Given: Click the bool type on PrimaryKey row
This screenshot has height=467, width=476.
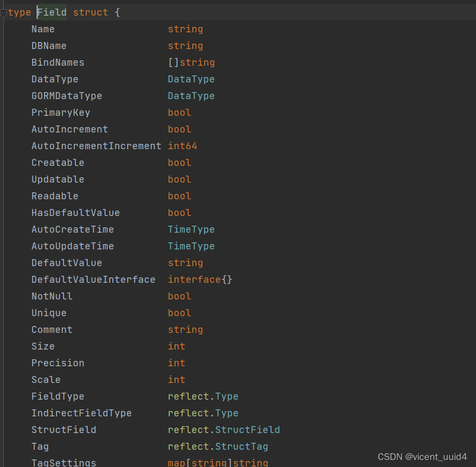Looking at the screenshot, I should 180,113.
